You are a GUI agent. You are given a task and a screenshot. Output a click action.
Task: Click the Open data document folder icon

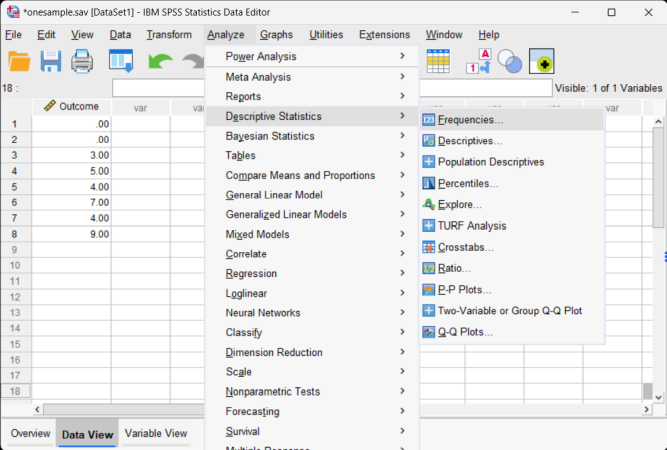click(19, 61)
